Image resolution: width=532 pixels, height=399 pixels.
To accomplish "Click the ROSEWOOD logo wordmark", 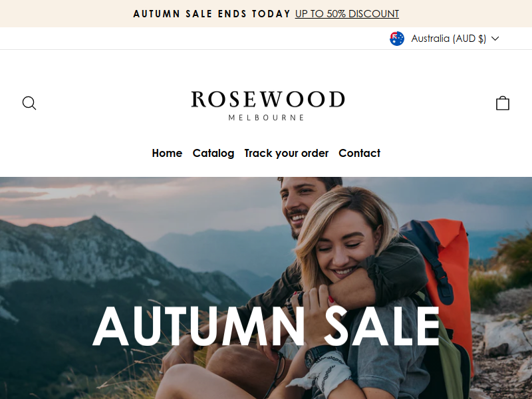I will pyautogui.click(x=268, y=99).
